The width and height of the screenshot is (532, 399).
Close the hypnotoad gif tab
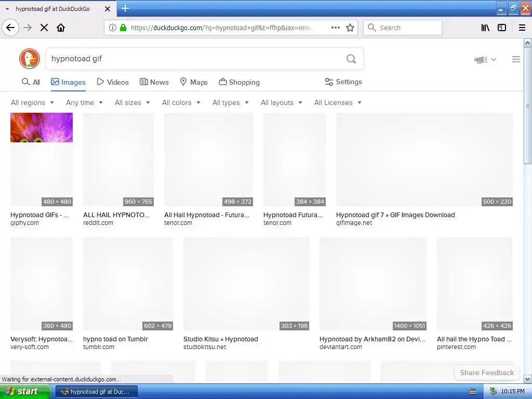click(108, 9)
